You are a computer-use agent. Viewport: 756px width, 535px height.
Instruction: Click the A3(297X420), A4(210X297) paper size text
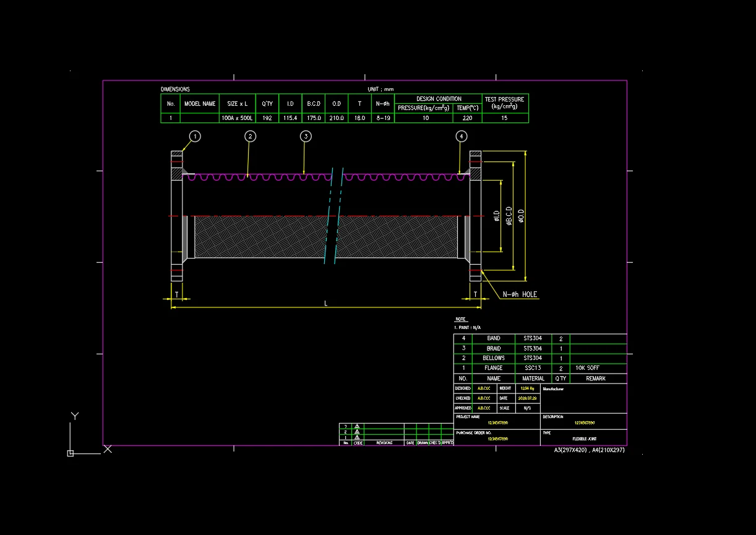pyautogui.click(x=589, y=450)
